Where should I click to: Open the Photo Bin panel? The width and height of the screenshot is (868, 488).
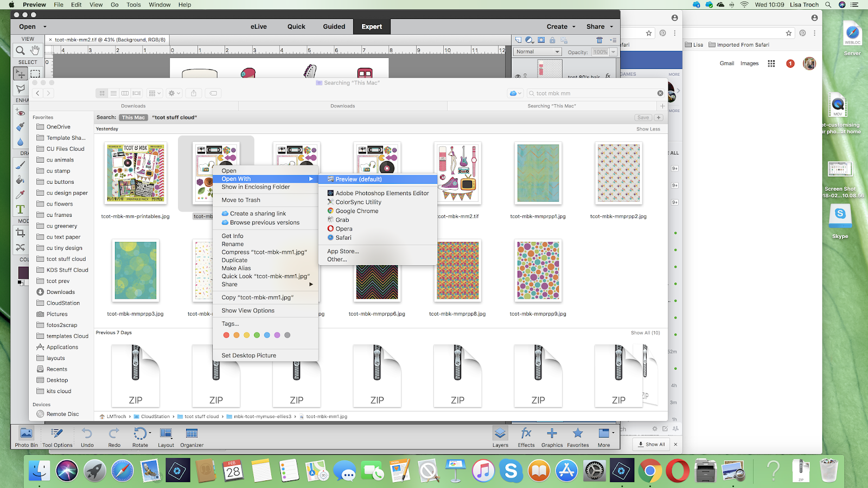pyautogui.click(x=26, y=437)
